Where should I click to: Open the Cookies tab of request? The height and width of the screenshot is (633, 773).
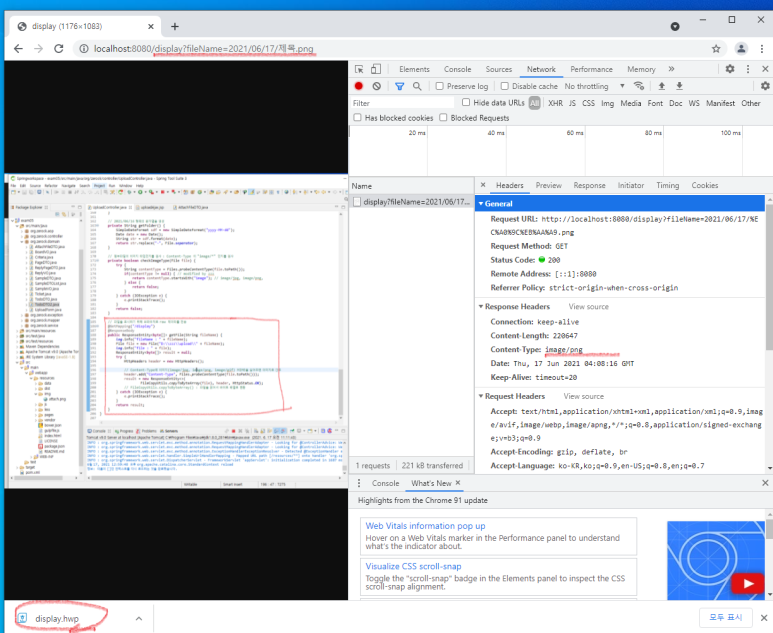[704, 185]
